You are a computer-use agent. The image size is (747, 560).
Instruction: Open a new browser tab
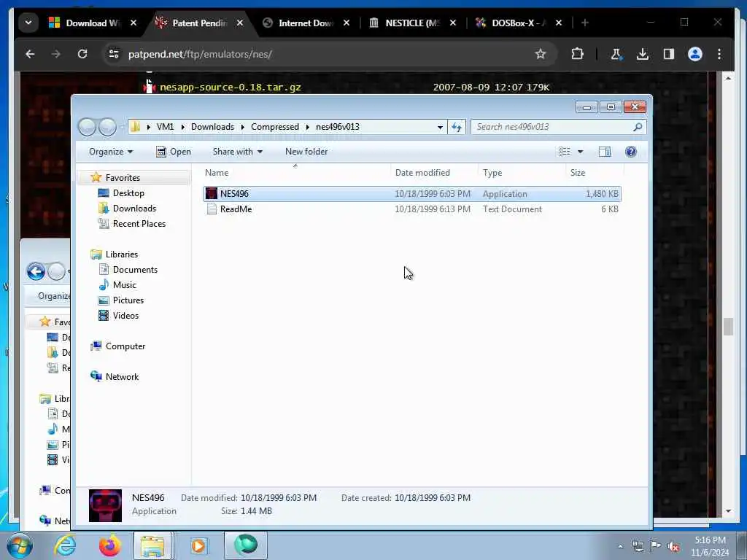click(x=584, y=23)
